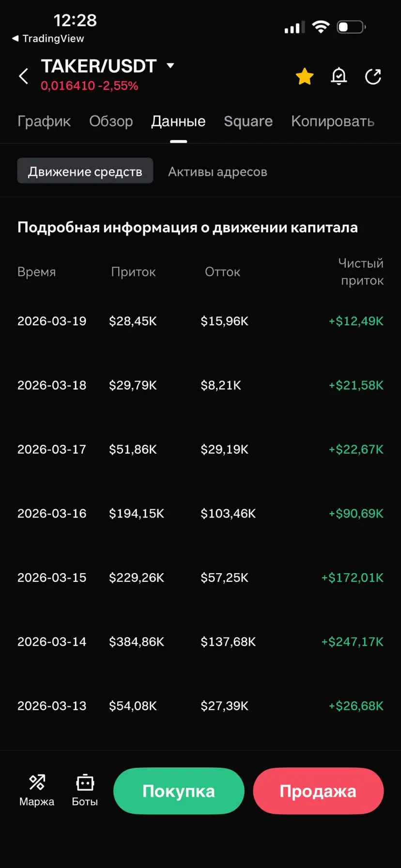Open the Square tab
401x868 pixels.
coord(248,122)
